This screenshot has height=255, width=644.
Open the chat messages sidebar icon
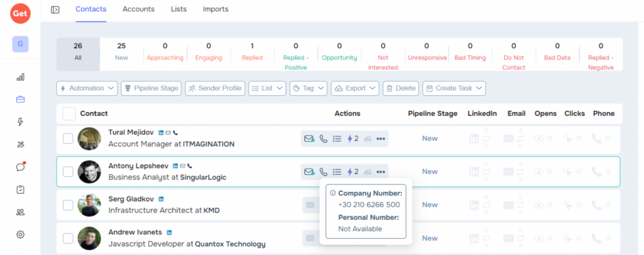(x=20, y=167)
